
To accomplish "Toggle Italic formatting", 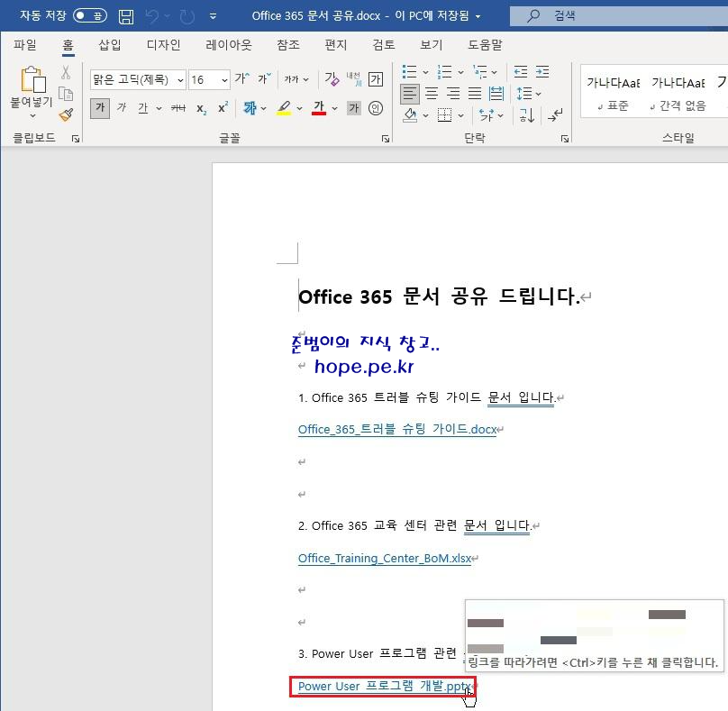I will point(122,108).
